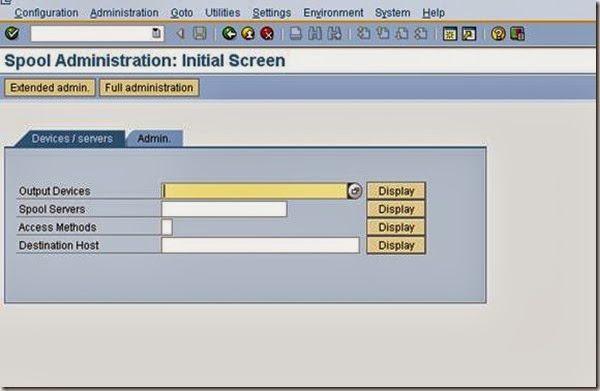Click the Output Devices input field
600x391 pixels.
pyautogui.click(x=254, y=191)
